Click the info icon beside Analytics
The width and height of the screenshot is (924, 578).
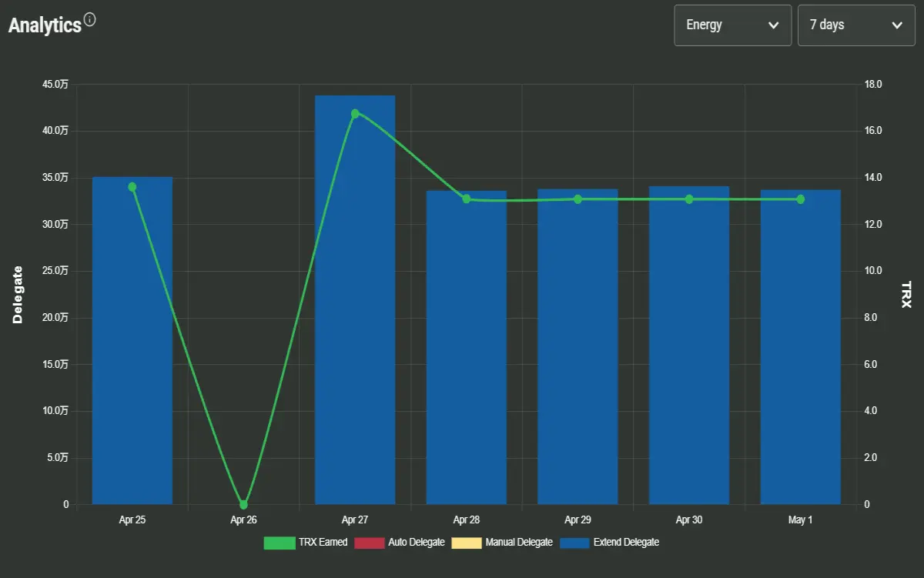pyautogui.click(x=90, y=20)
